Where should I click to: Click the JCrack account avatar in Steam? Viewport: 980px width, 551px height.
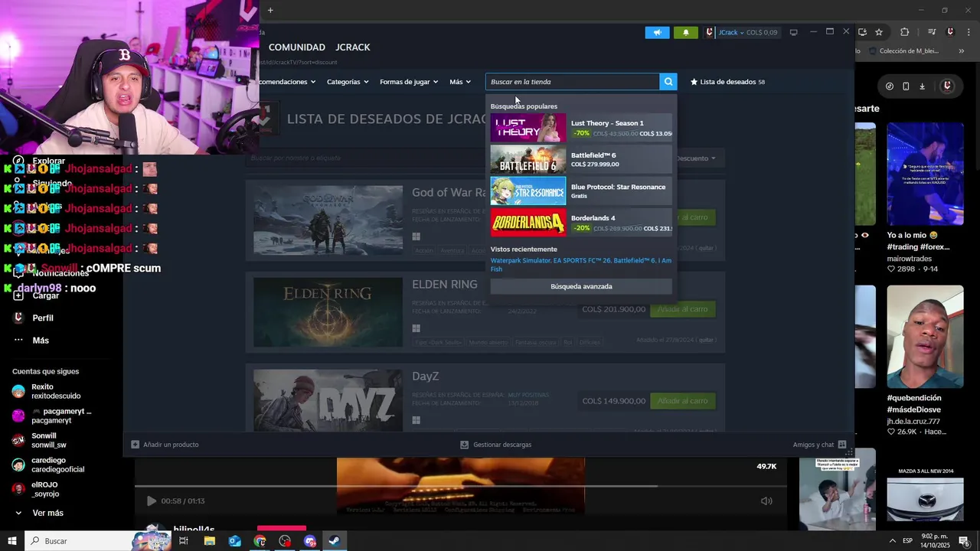coord(710,32)
